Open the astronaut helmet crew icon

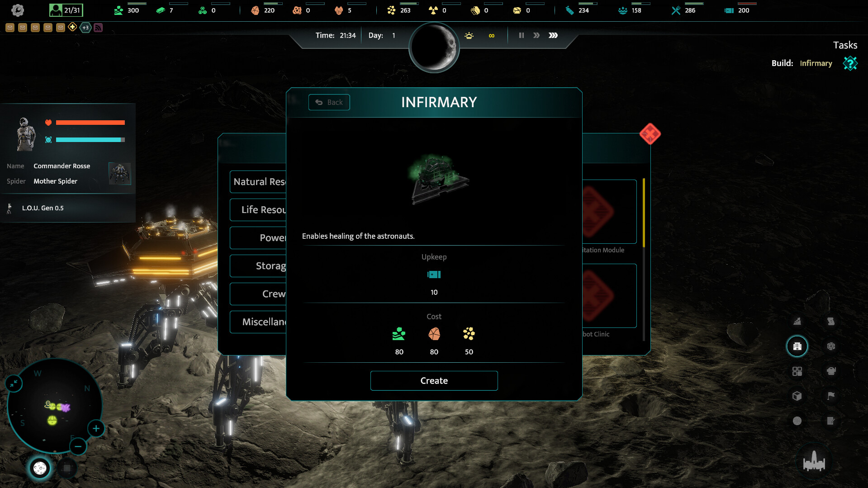(x=831, y=371)
